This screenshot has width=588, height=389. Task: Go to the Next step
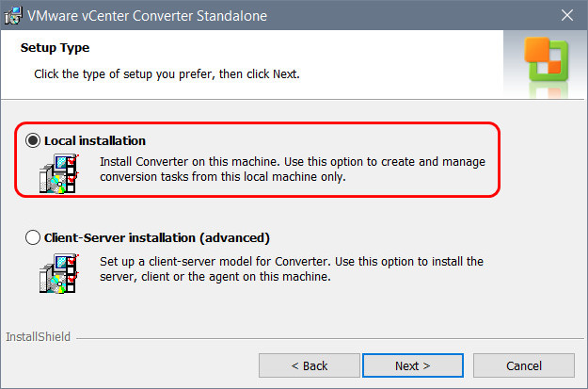[413, 365]
